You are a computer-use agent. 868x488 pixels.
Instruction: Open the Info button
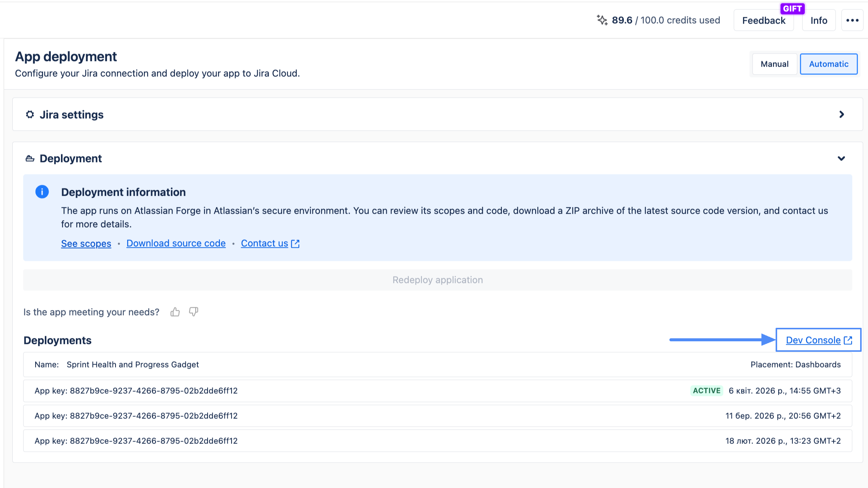(x=819, y=21)
